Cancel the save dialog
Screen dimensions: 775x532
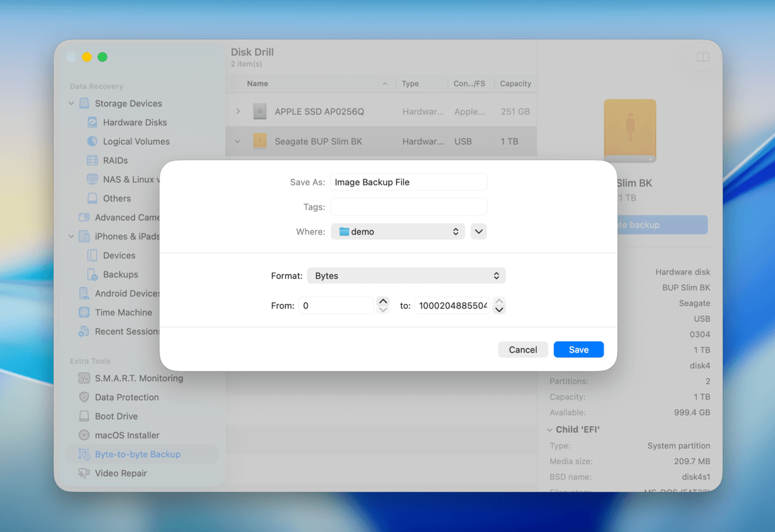pos(523,349)
